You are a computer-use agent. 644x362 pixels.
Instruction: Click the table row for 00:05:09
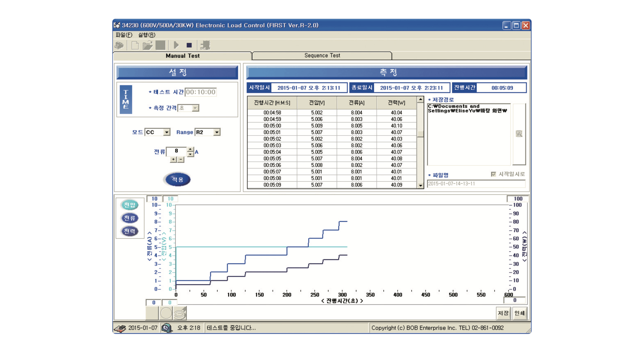tap(332, 185)
